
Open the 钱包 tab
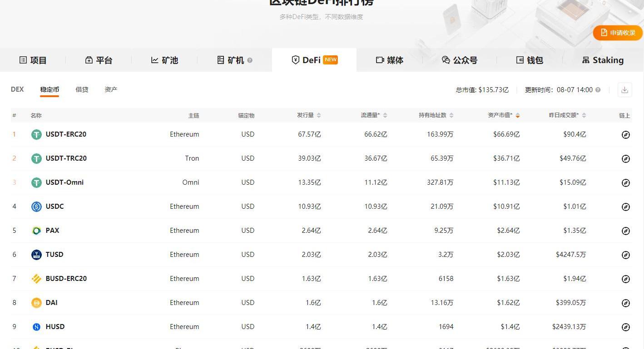pyautogui.click(x=530, y=60)
